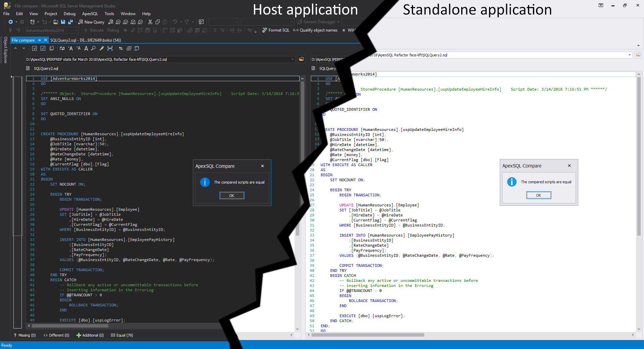This screenshot has height=349, width=644.
Task: Open the ApexSQL menu
Action: coord(90,14)
